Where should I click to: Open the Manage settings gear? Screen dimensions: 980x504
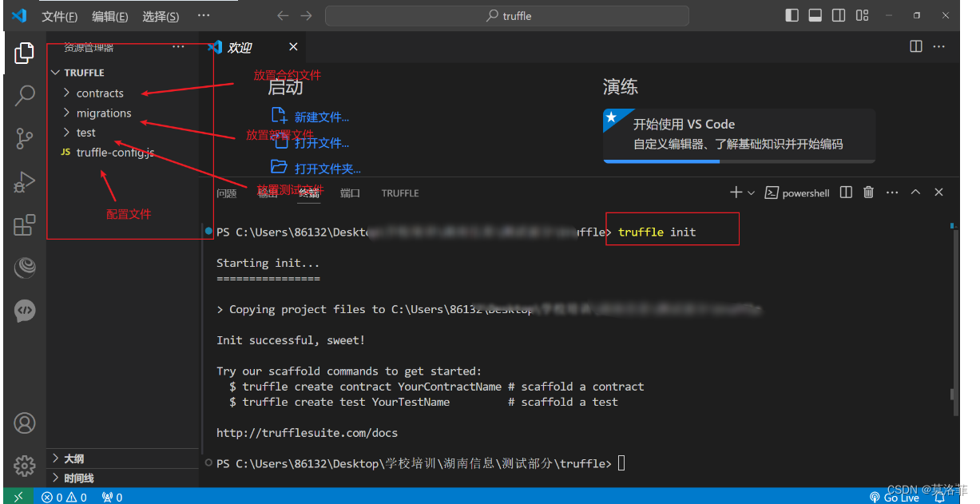pyautogui.click(x=25, y=465)
